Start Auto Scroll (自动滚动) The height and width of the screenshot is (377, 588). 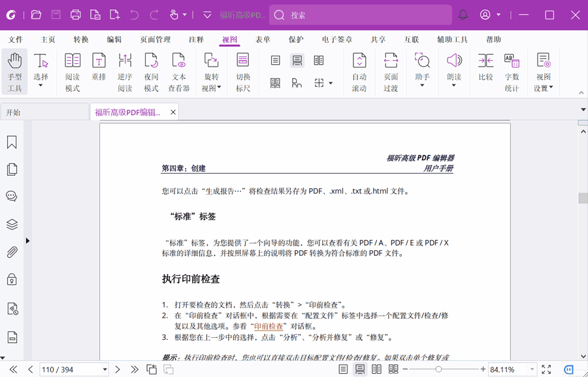click(359, 72)
